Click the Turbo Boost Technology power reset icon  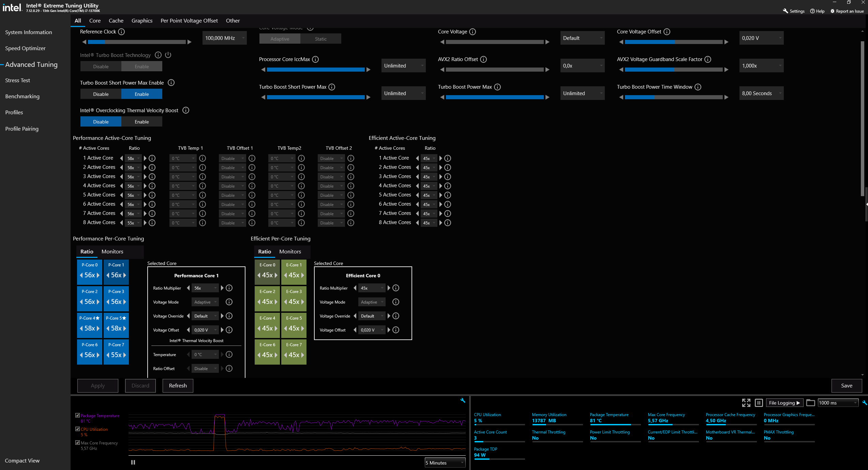[x=168, y=55]
